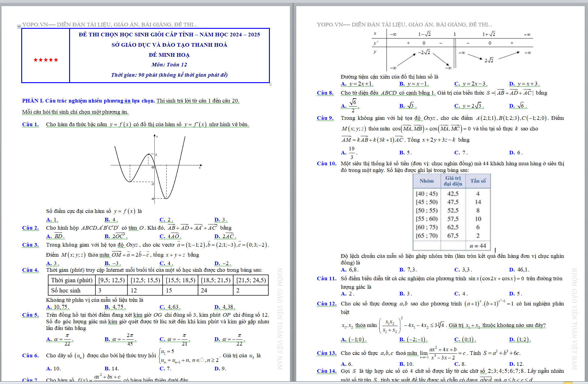Click answer 'D. −2.' under Câu 3
The height and width of the screenshot is (384, 588).
[x=223, y=263]
